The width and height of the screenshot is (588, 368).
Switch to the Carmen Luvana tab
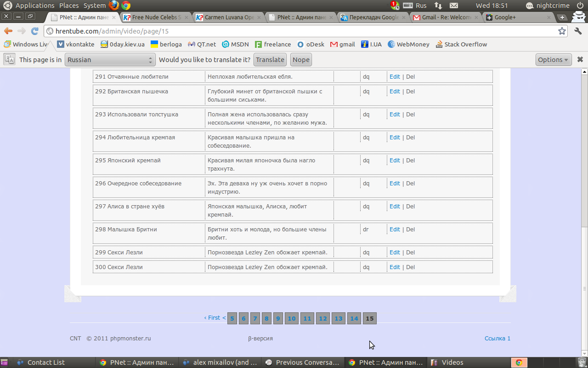point(228,17)
